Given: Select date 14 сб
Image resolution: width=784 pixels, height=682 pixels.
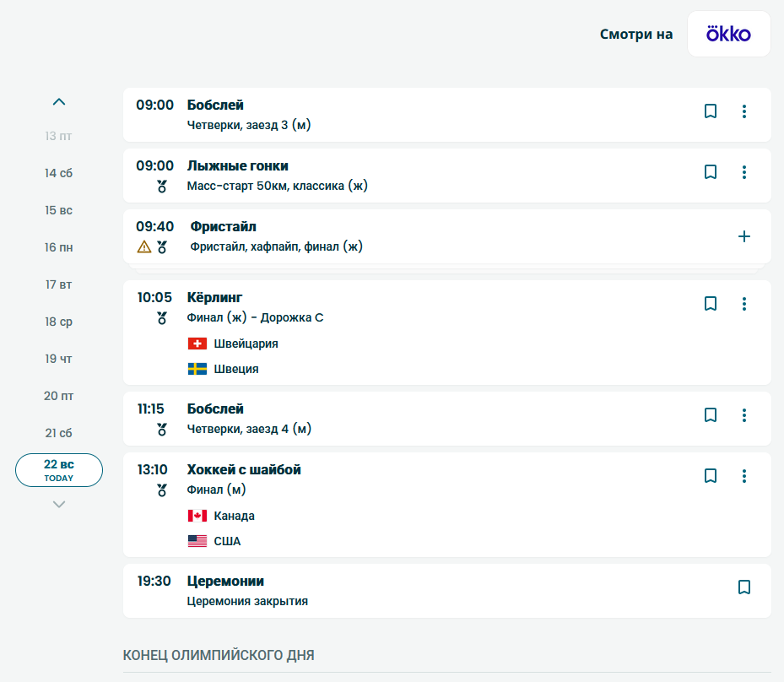Looking at the screenshot, I should [59, 173].
